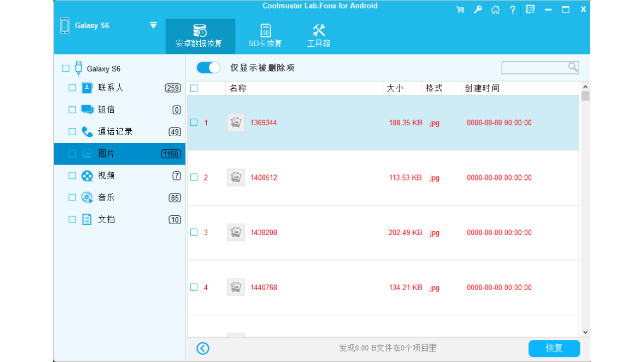644x362 pixels.
Task: Select the 视频 (Videos) category icon
Action: tap(87, 175)
